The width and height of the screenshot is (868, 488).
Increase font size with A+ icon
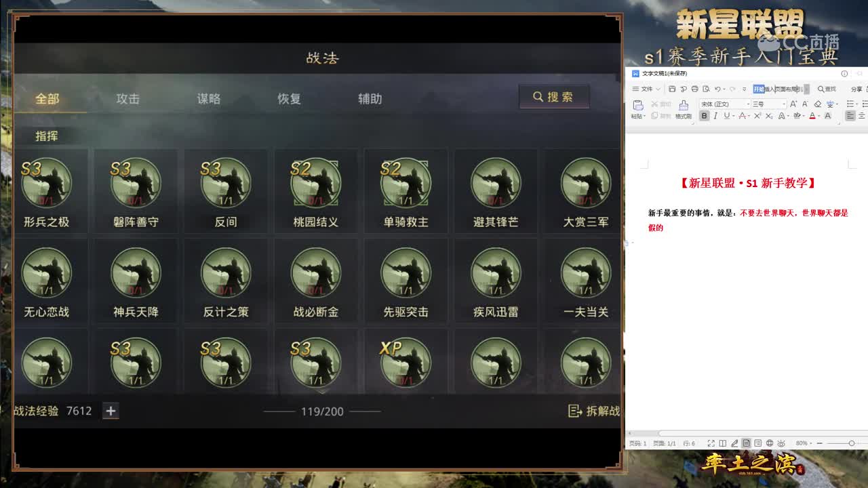pos(793,104)
